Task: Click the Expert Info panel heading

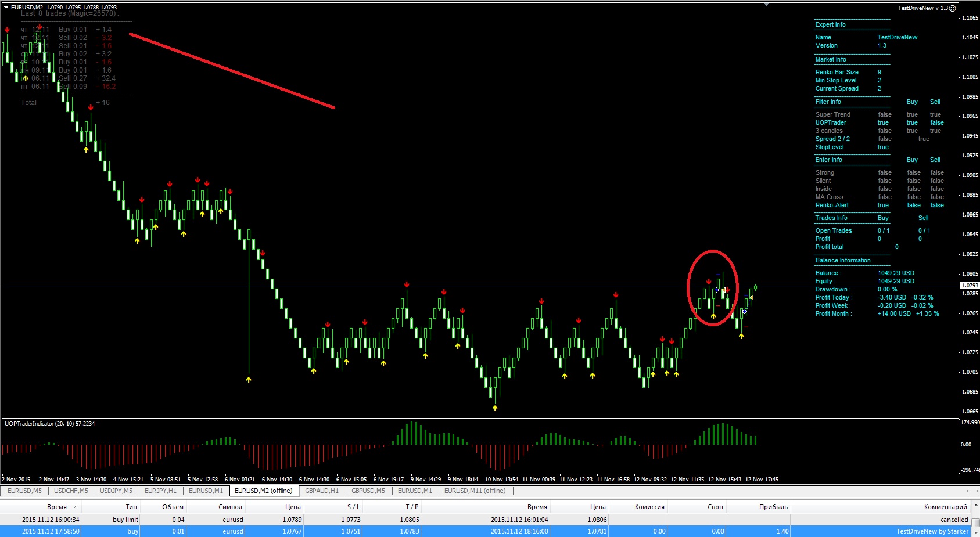Action: (830, 24)
